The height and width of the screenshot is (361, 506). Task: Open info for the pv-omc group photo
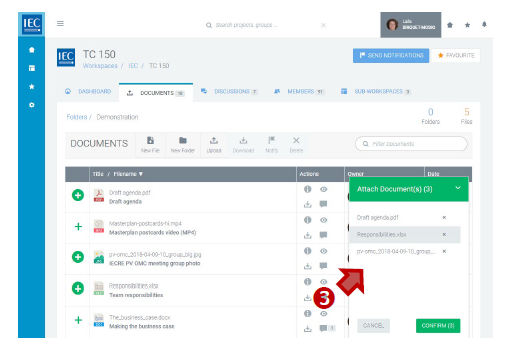coord(308,251)
